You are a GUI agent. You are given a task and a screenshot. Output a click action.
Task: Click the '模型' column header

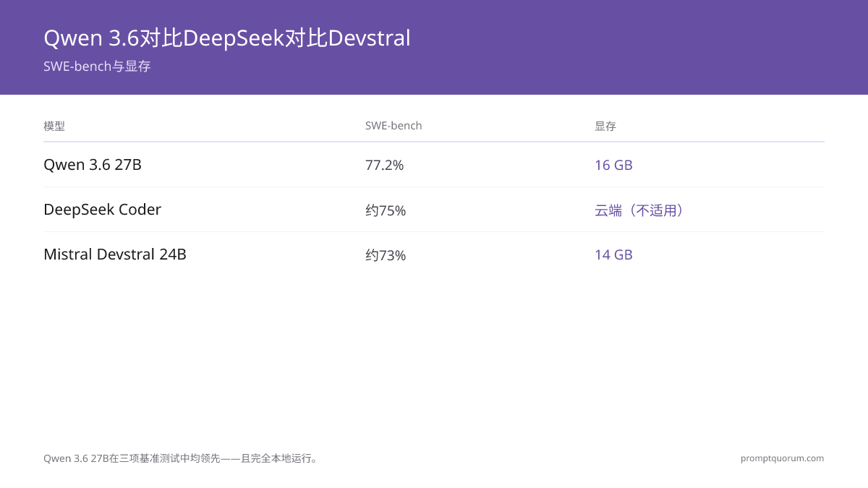point(54,126)
